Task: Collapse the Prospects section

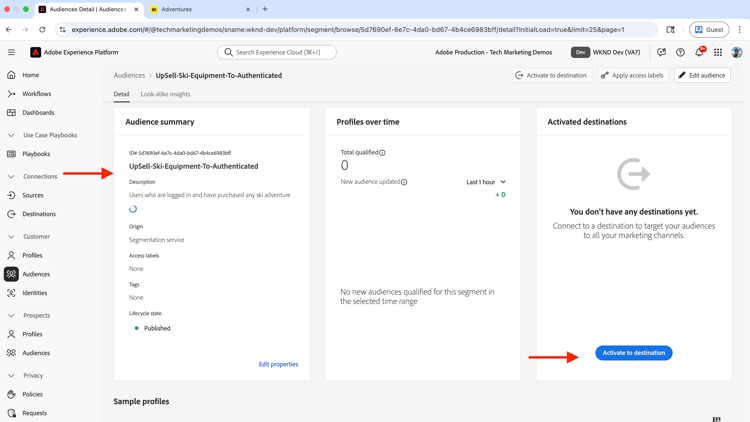Action: pyautogui.click(x=11, y=316)
